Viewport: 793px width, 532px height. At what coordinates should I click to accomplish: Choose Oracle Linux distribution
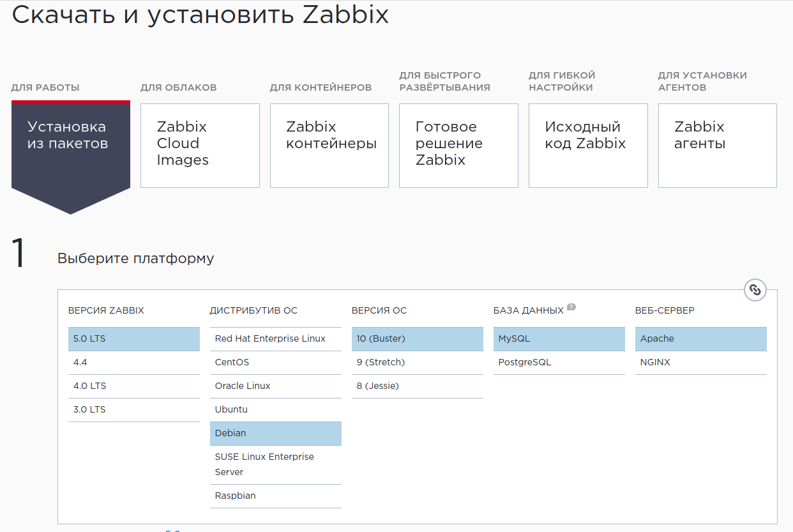coord(276,386)
